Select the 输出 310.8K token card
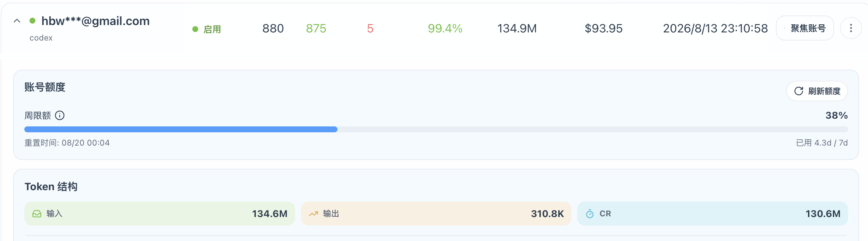This screenshot has height=241, width=868. (436, 214)
